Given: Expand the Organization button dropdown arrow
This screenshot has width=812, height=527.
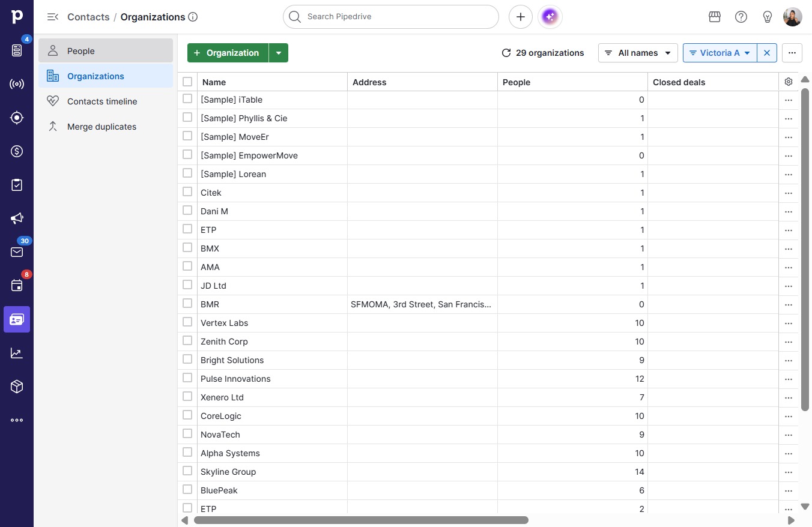Looking at the screenshot, I should point(279,53).
